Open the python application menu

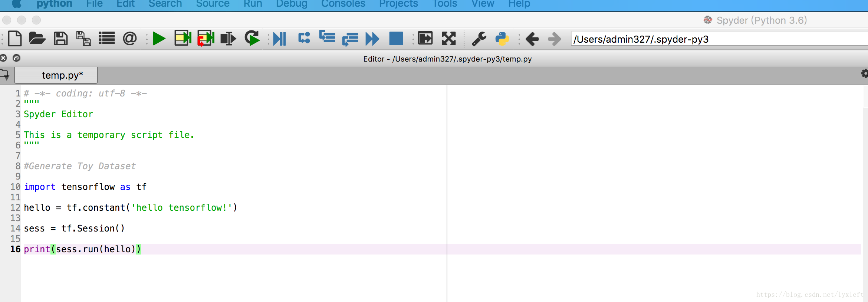point(54,4)
